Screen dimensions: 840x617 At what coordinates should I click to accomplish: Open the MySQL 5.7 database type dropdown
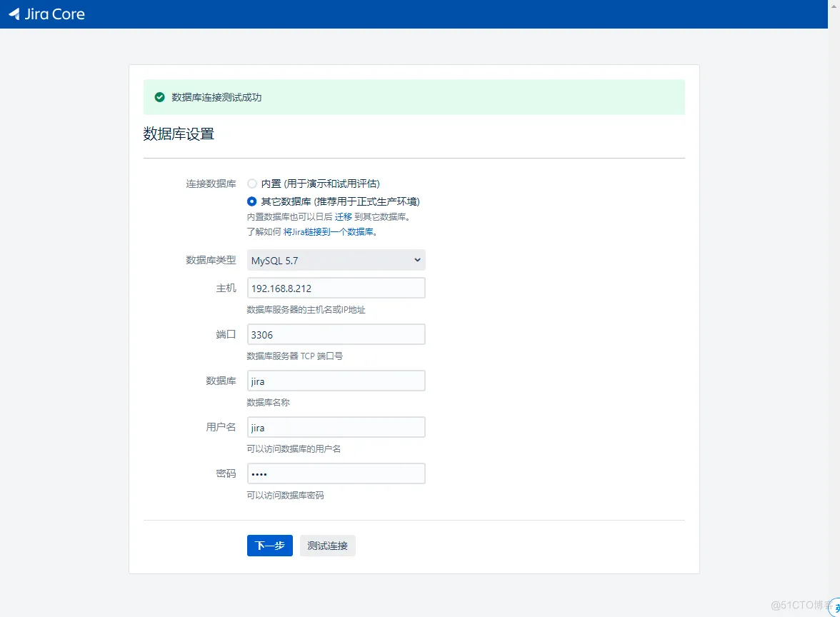pos(336,260)
